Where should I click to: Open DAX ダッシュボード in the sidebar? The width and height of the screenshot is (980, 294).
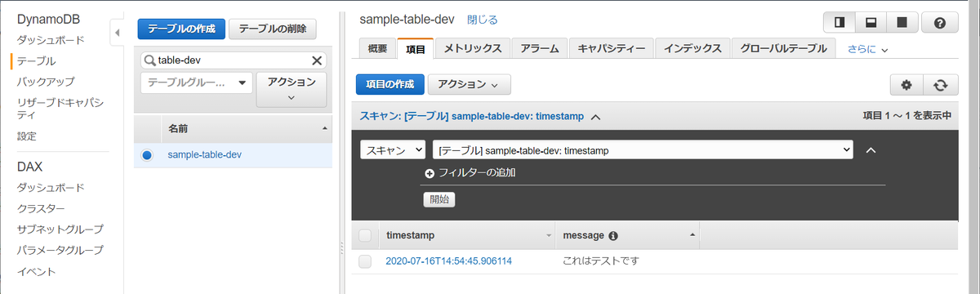click(51, 188)
